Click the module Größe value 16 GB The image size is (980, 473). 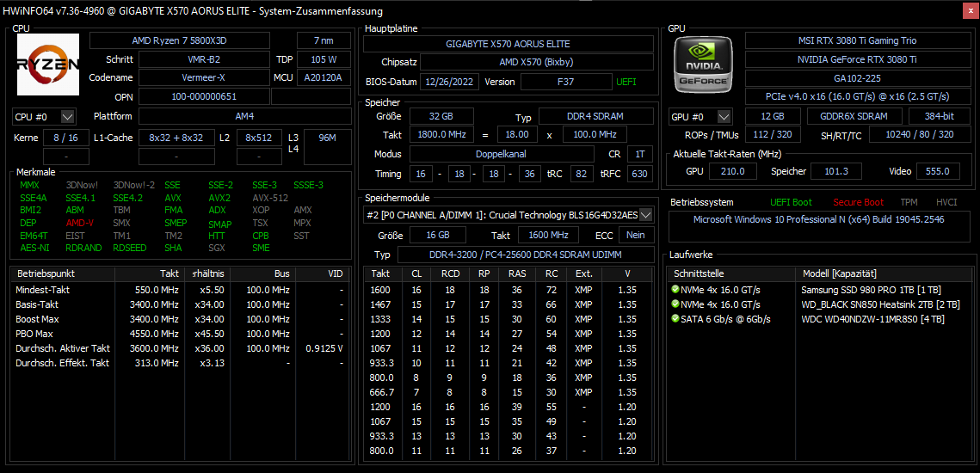pos(437,235)
